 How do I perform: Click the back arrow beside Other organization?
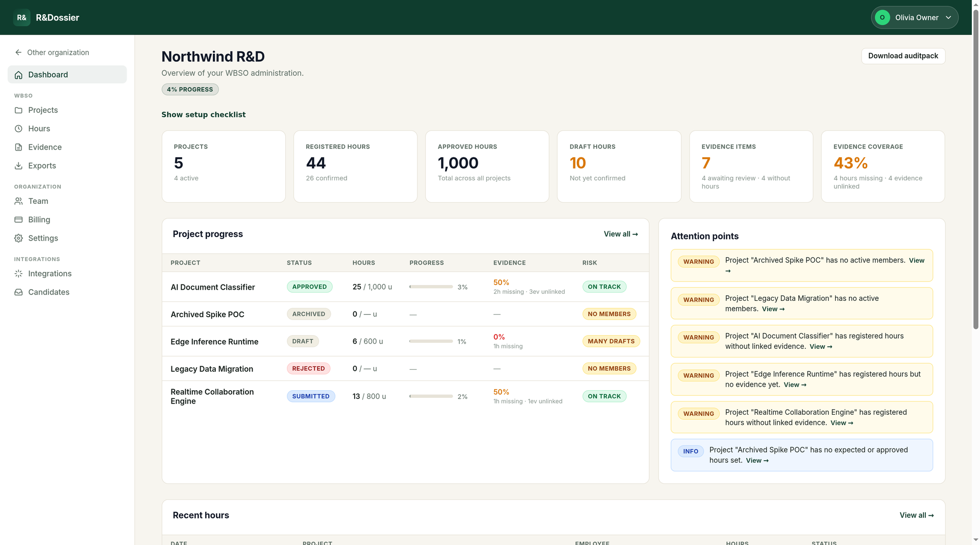click(18, 53)
